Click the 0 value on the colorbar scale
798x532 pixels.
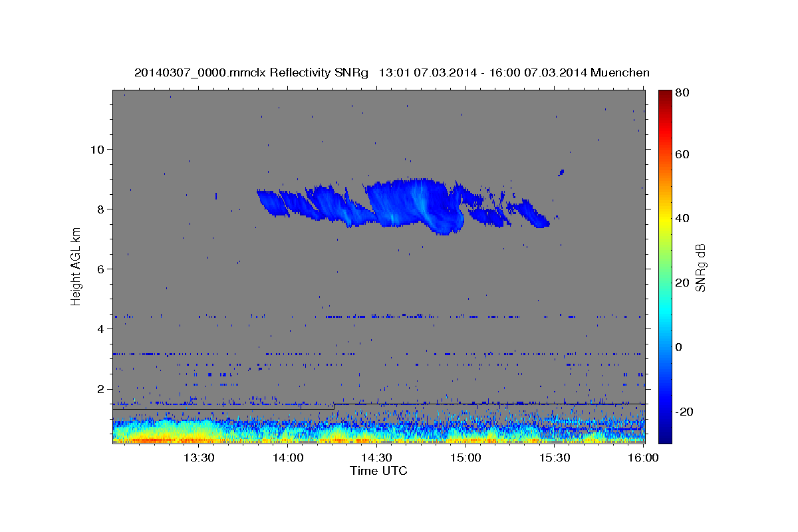tap(679, 347)
